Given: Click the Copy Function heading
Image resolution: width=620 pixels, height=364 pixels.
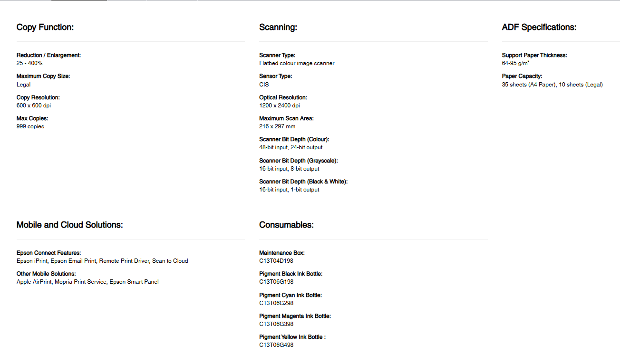Looking at the screenshot, I should point(45,27).
